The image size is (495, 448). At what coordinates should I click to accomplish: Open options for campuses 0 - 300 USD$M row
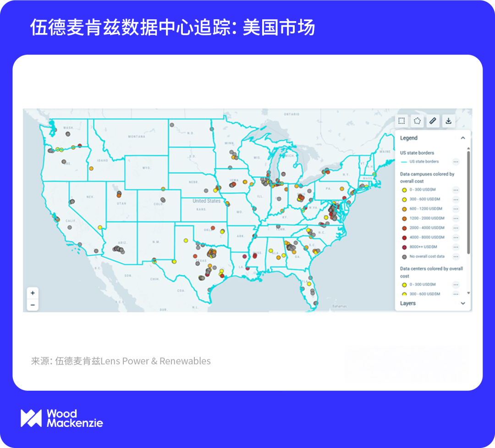[x=456, y=190]
